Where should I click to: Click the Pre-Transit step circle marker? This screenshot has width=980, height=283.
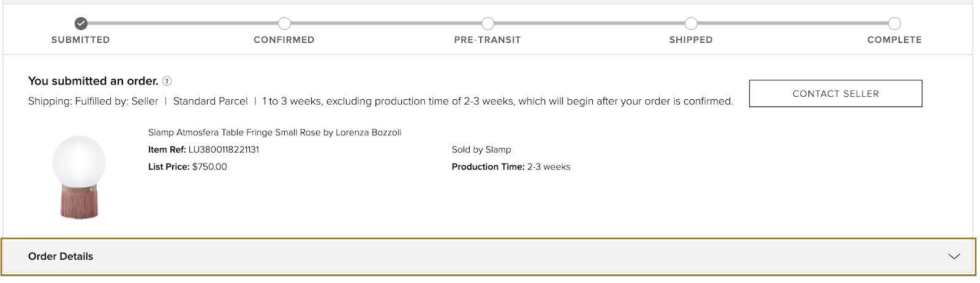pos(488,24)
